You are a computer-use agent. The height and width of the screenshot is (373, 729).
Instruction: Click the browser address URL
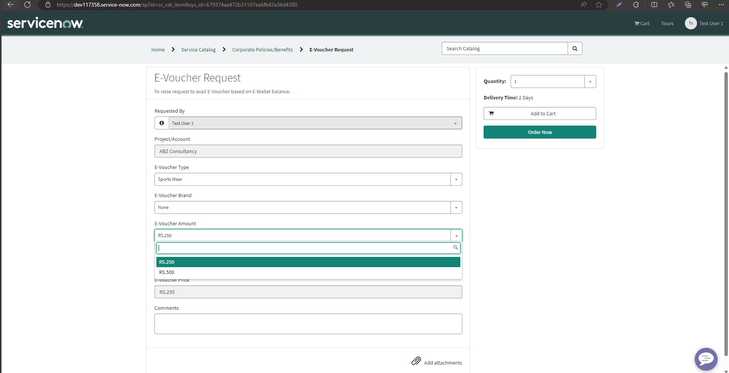(x=177, y=5)
